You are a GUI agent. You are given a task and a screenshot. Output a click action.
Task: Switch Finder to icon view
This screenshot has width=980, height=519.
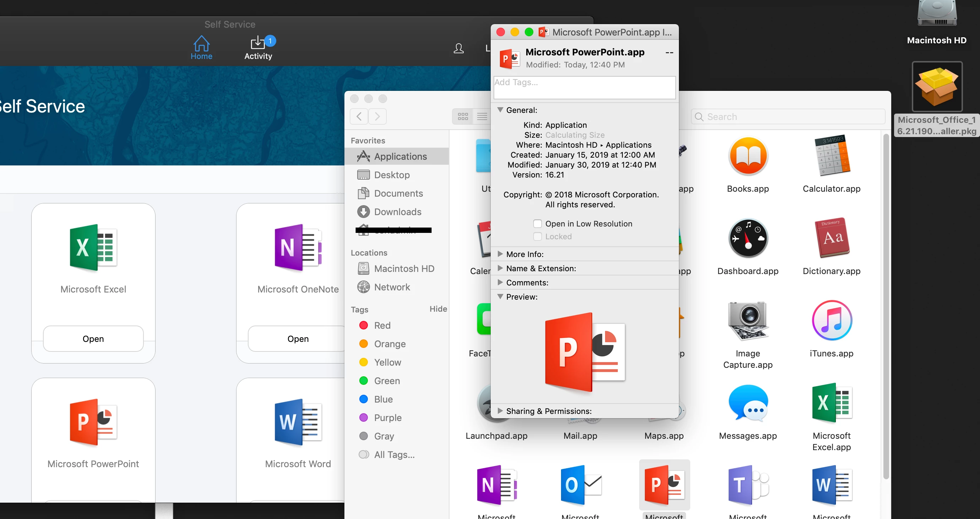(x=463, y=116)
